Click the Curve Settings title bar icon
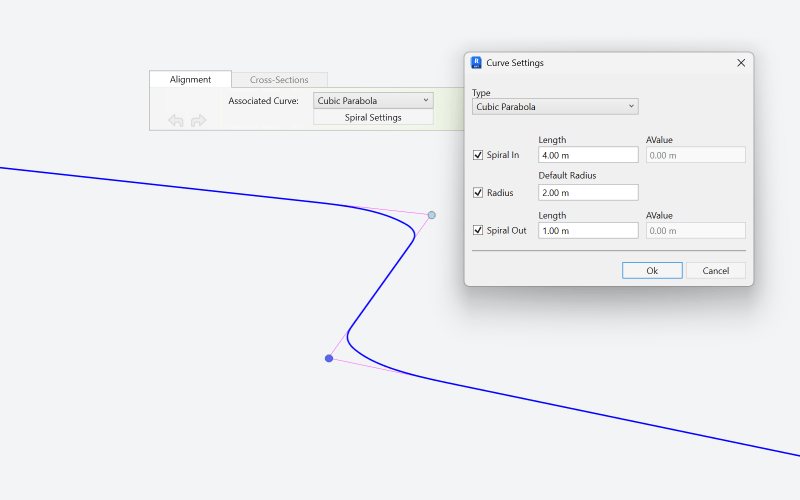 point(476,62)
